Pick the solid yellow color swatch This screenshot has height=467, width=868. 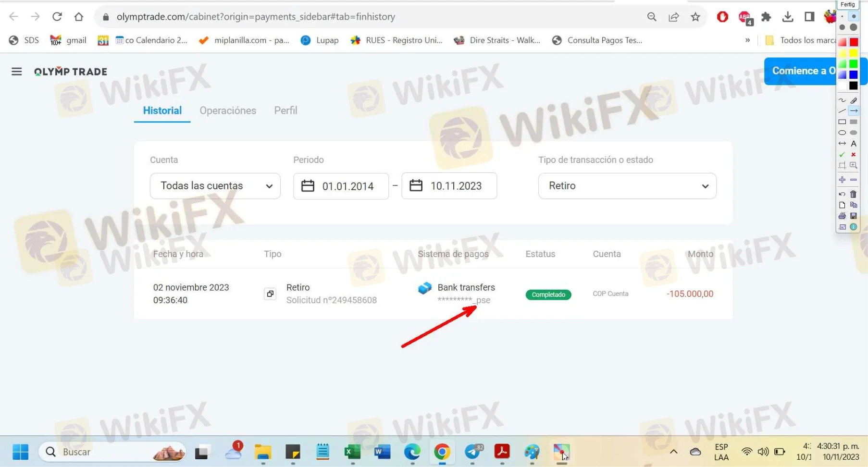click(x=854, y=53)
